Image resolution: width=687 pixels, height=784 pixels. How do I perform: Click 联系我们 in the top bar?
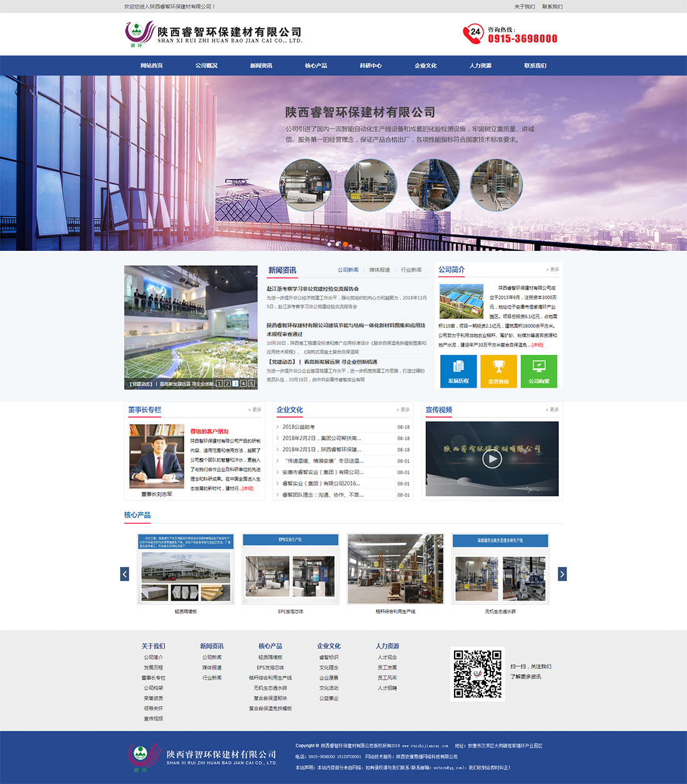553,6
